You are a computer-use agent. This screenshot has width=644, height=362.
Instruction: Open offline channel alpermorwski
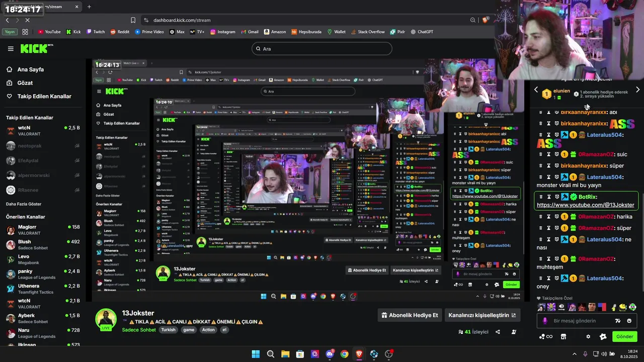pyautogui.click(x=43, y=175)
